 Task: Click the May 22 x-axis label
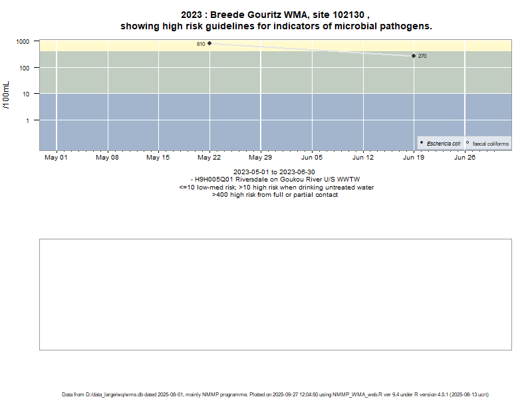[209, 158]
